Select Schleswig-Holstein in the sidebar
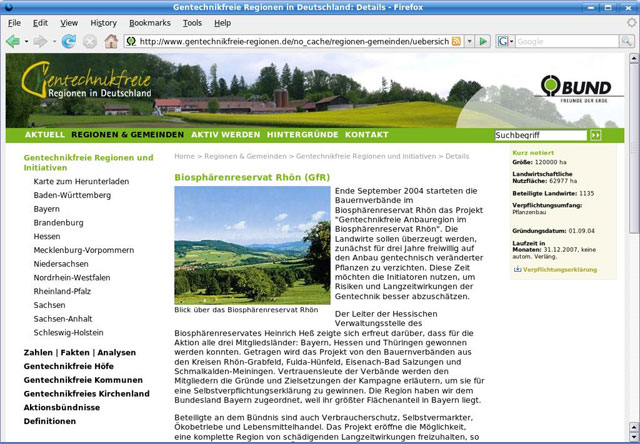This screenshot has height=444, width=640. pos(68,333)
